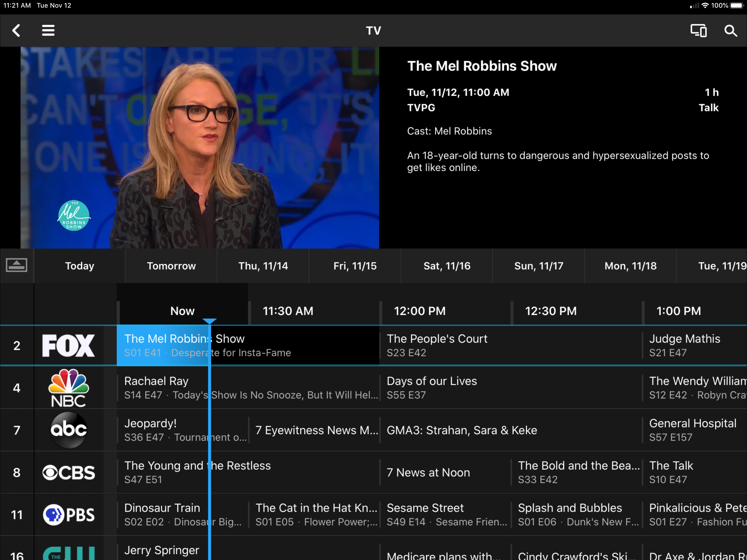
Task: Switch to Mon, 11/18 tab
Action: pyautogui.click(x=631, y=266)
